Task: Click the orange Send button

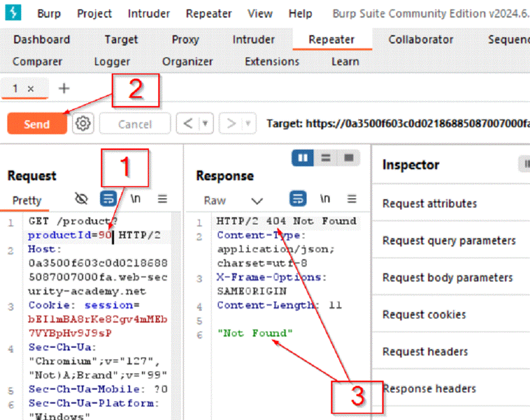Action: 37,124
